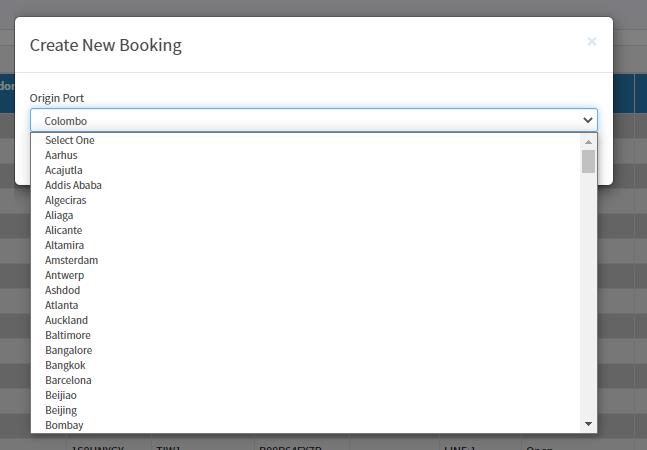This screenshot has width=647, height=450.
Task: Choose Barcelona from the list
Action: [x=306, y=380]
